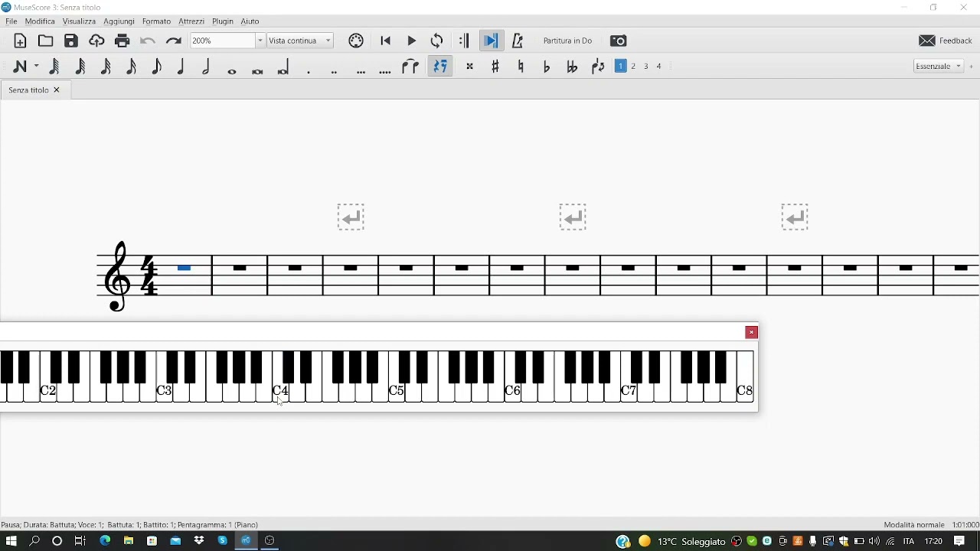Toggle concert pitch (Partitura in Do)
This screenshot has width=980, height=551.
click(569, 41)
